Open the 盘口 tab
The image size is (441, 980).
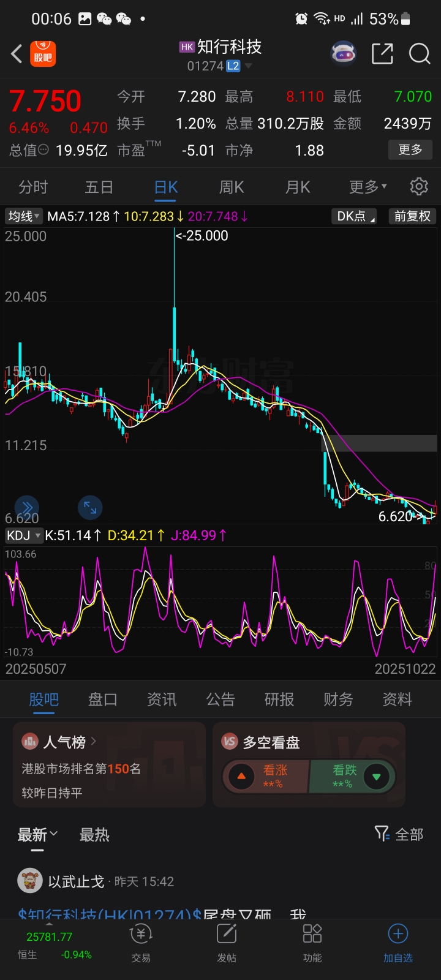[103, 699]
